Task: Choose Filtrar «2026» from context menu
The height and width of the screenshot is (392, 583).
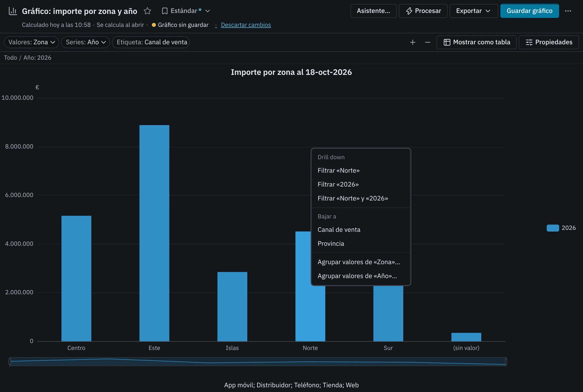Action: pos(361,185)
